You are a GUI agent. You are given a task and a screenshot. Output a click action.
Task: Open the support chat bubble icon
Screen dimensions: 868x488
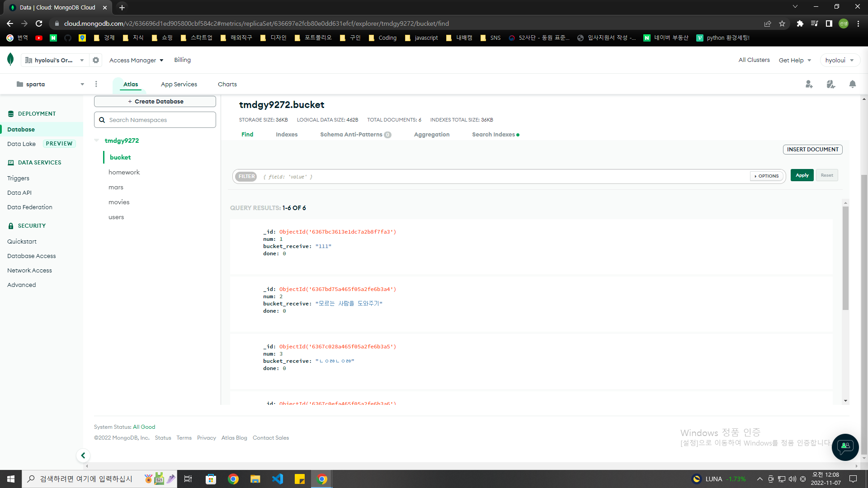[x=845, y=447]
